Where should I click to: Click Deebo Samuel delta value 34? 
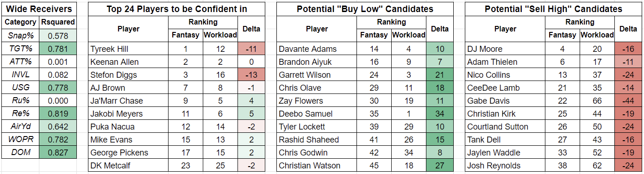[x=440, y=113]
